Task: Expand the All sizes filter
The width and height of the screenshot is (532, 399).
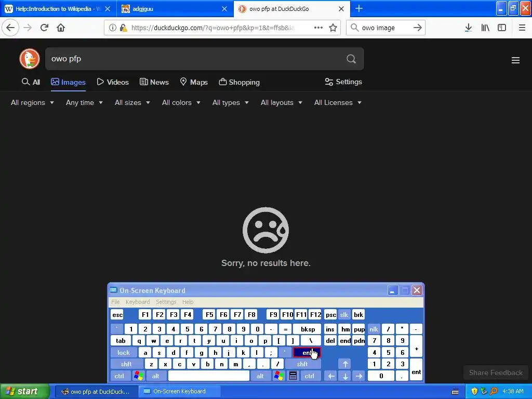Action: click(x=132, y=102)
